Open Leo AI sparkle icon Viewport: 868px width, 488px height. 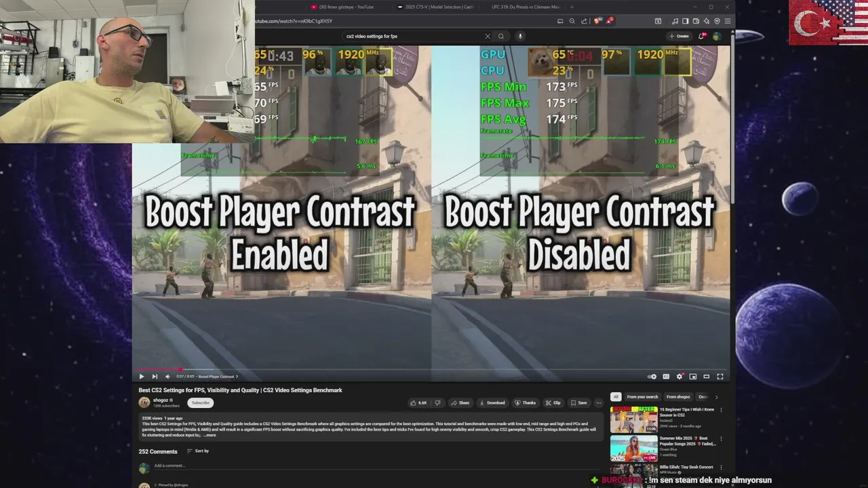pyautogui.click(x=707, y=21)
